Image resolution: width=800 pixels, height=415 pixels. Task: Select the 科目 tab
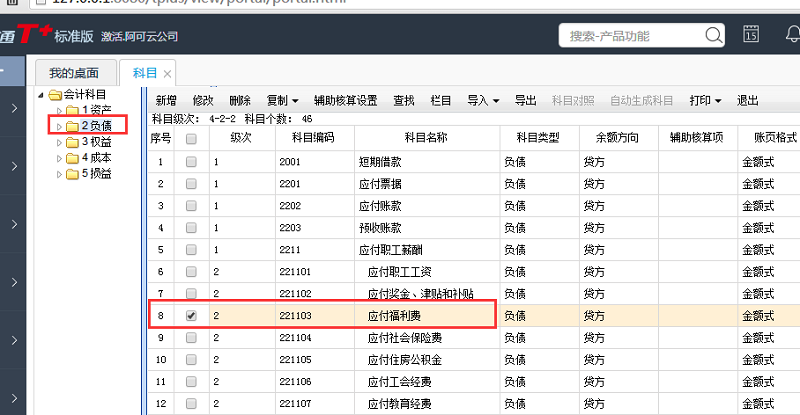pos(145,73)
